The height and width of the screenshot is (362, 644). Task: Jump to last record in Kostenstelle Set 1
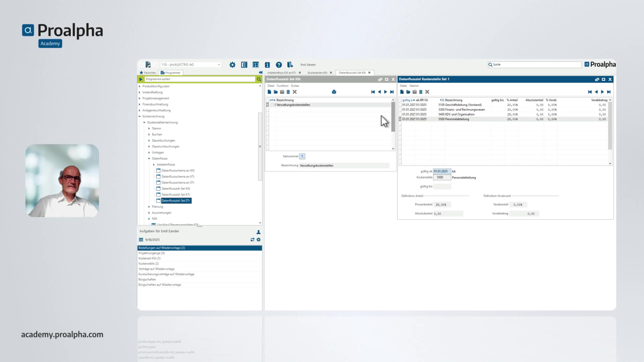pos(609,92)
